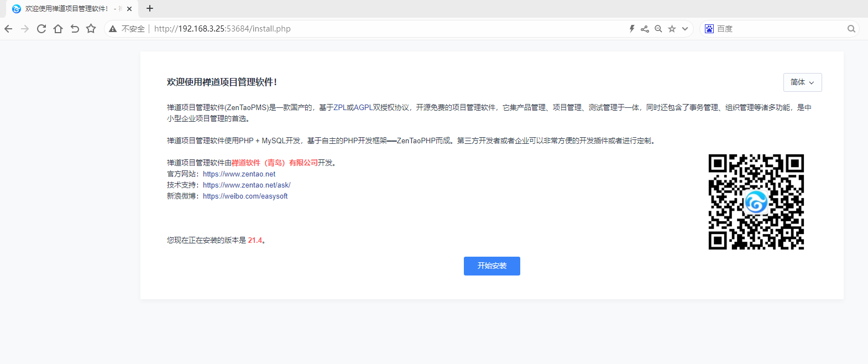Image resolution: width=868 pixels, height=364 pixels.
Task: Open the https://www.zentao.net link
Action: coord(239,174)
